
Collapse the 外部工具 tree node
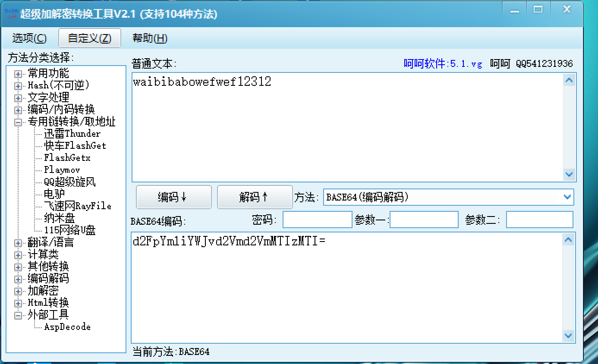point(18,315)
